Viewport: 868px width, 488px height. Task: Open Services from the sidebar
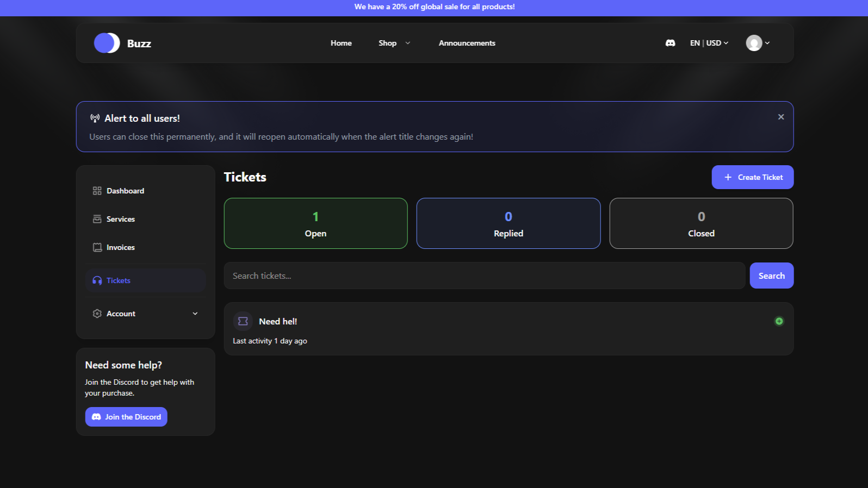120,219
